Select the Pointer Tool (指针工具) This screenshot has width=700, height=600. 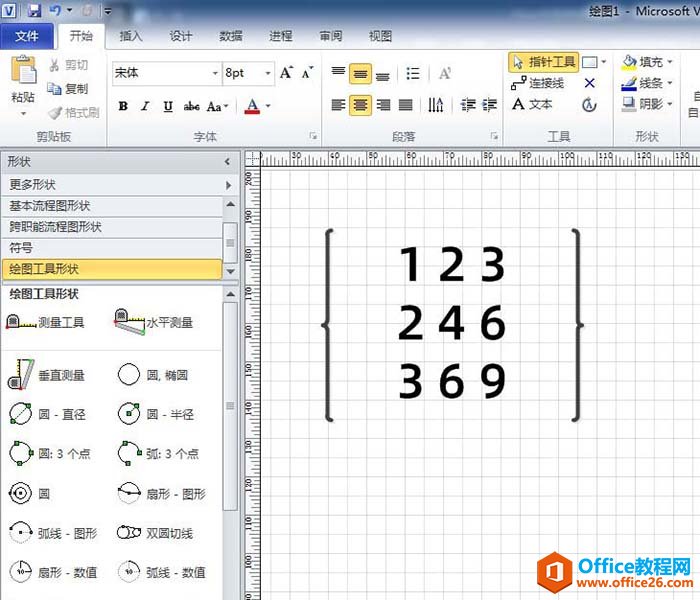click(543, 62)
